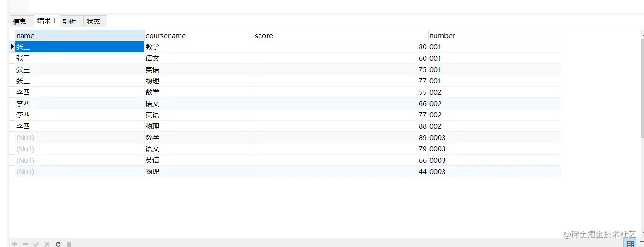Select 李四 name in 语文 row
This screenshot has height=247, width=644.
point(80,103)
